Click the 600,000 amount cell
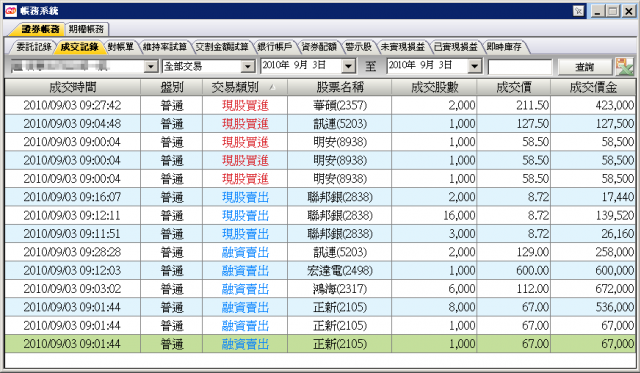The height and width of the screenshot is (373, 640). 593,271
